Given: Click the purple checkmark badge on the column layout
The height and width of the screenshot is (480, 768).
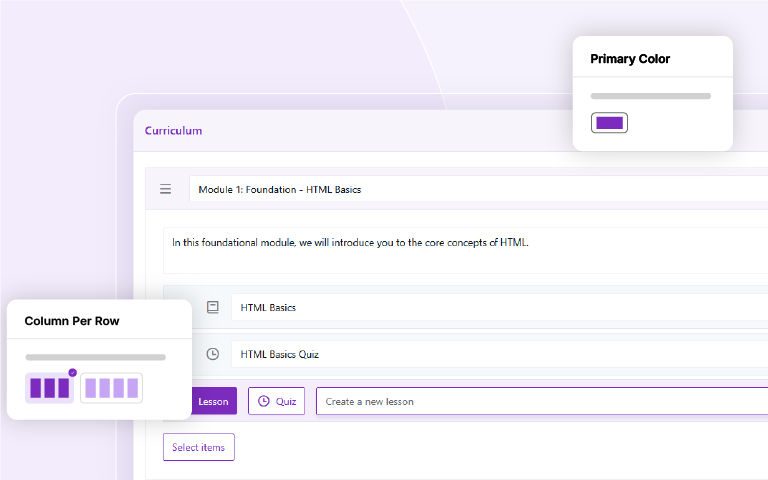Looking at the screenshot, I should click(x=72, y=372).
